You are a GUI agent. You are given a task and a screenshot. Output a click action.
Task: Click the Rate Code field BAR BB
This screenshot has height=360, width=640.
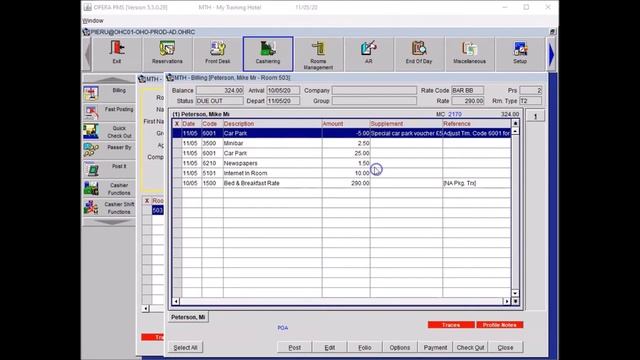[x=468, y=90]
